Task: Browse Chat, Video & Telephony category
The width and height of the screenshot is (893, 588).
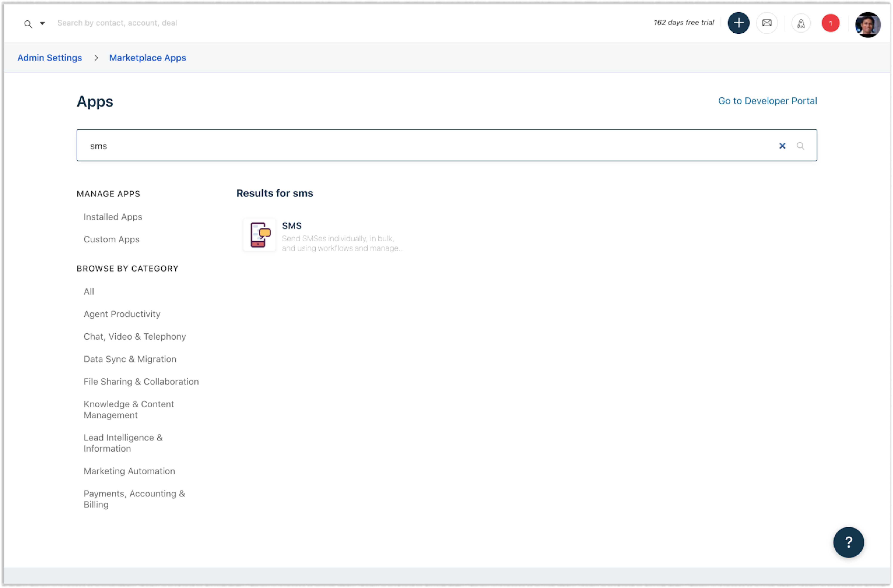Action: [x=135, y=336]
